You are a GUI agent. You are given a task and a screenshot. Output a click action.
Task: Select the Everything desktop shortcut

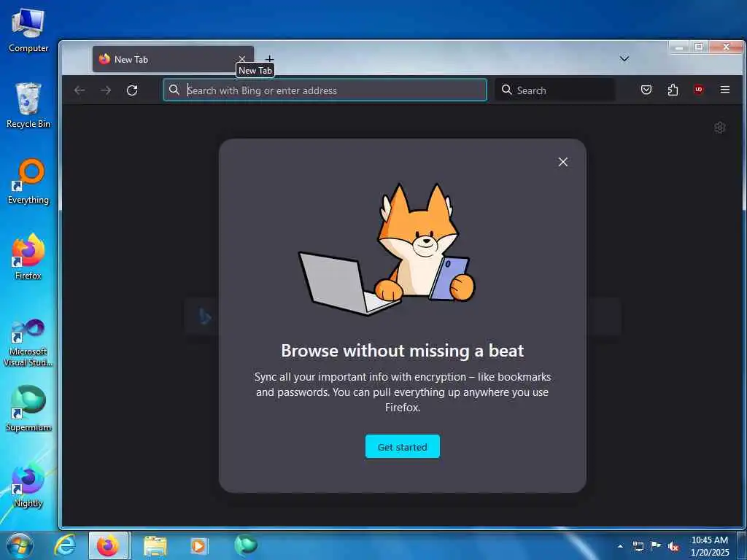point(28,182)
